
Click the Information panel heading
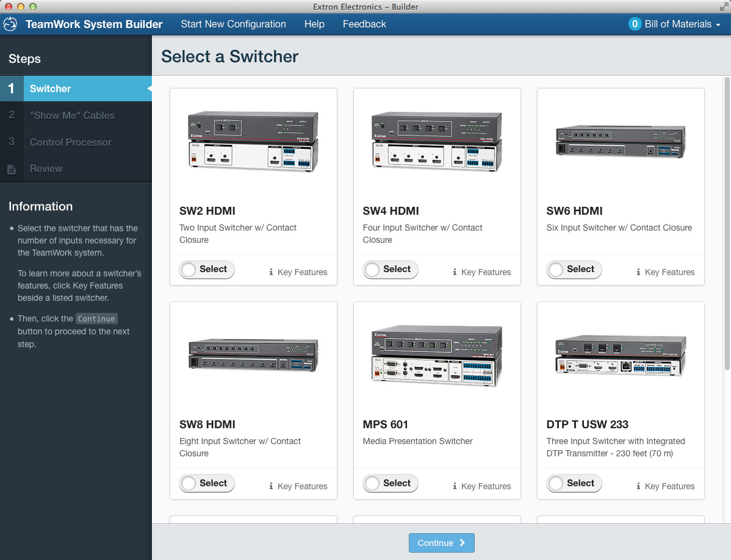40,206
